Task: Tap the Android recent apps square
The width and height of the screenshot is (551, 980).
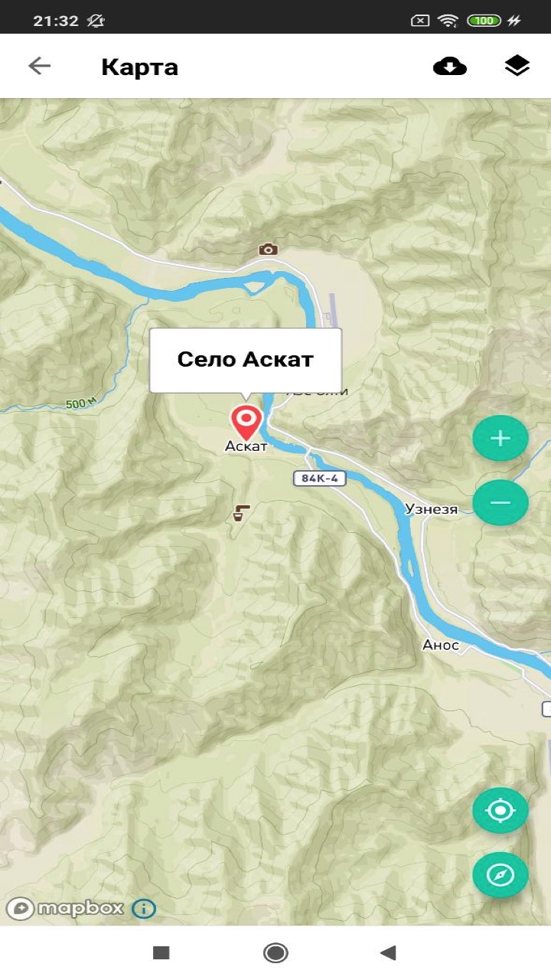Action: coord(161,952)
